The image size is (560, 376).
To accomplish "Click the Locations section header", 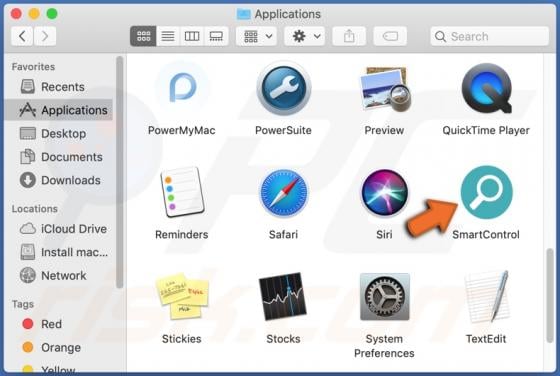I will pyautogui.click(x=35, y=209).
